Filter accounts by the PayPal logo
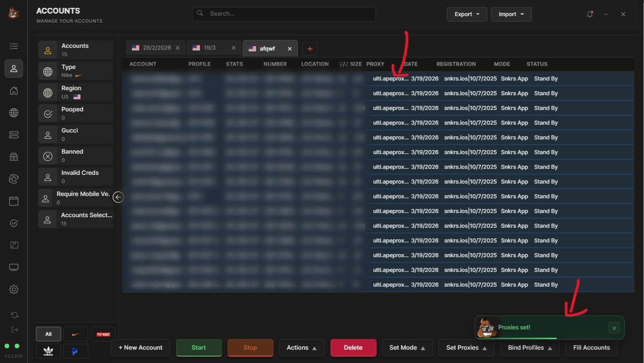 coord(76,351)
